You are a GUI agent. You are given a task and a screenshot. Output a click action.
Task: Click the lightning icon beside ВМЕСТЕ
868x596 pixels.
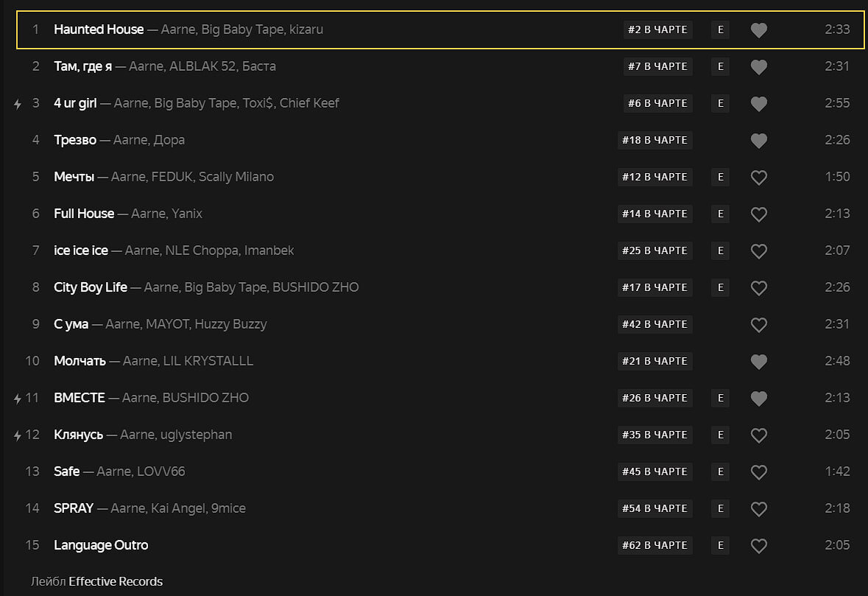pyautogui.click(x=18, y=399)
